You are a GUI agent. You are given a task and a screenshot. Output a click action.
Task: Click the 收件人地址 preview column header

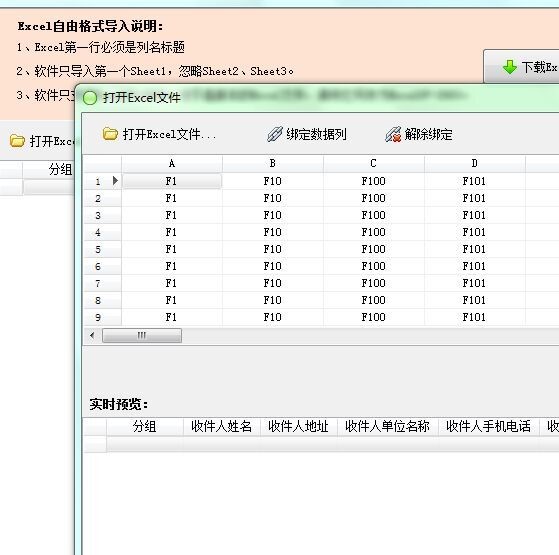299,426
